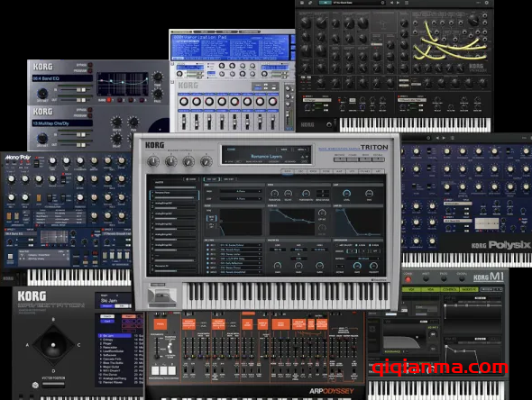Viewport: 532px width, 400px height.
Task: Click the Triton amp Level knob
Action: pyautogui.click(x=346, y=193)
